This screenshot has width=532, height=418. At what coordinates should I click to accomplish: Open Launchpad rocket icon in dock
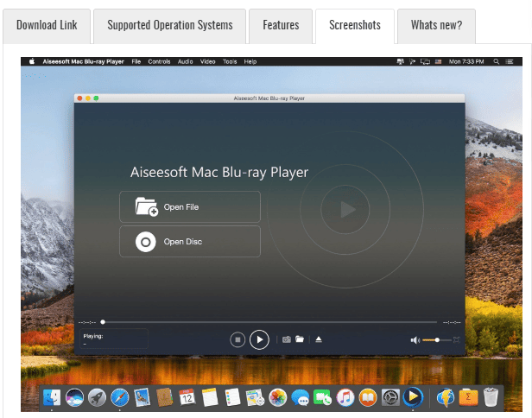click(97, 397)
